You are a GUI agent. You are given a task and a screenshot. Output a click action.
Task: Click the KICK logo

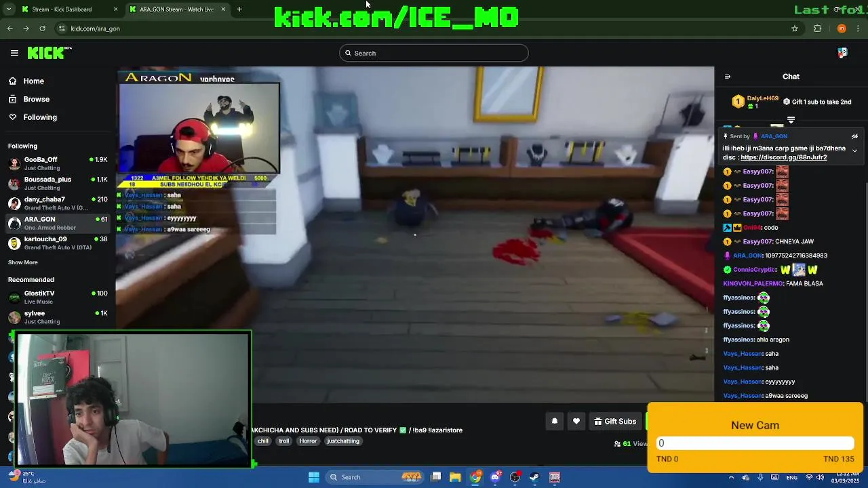[50, 53]
